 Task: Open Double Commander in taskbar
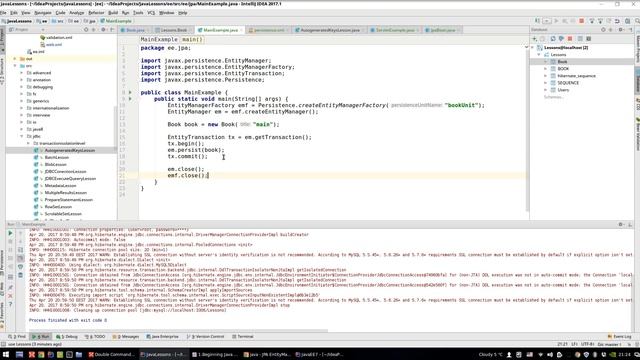(111, 355)
